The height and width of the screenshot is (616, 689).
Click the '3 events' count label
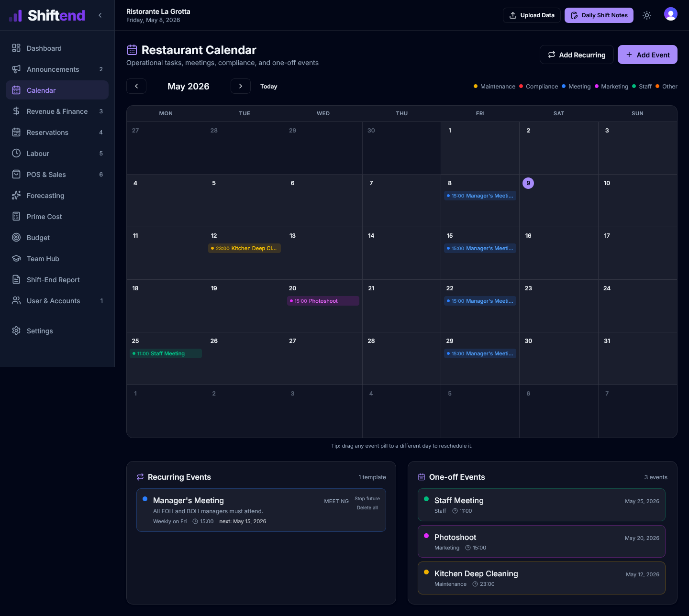pos(656,477)
